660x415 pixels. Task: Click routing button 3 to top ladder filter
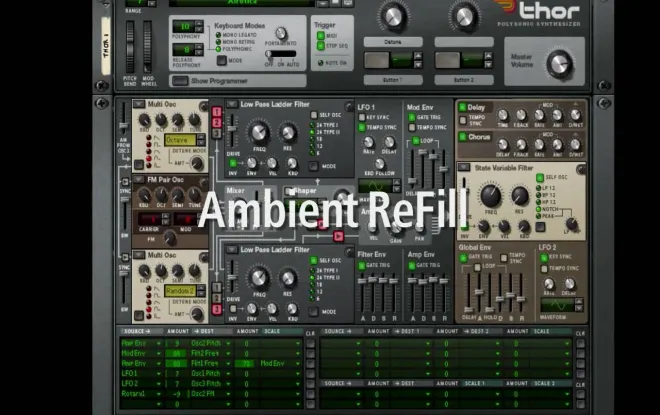point(216,133)
